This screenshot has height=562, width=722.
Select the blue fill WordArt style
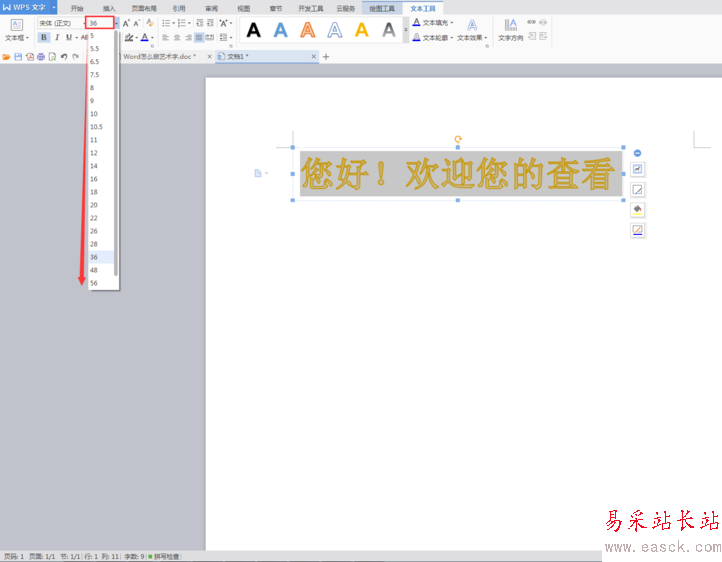coord(280,30)
